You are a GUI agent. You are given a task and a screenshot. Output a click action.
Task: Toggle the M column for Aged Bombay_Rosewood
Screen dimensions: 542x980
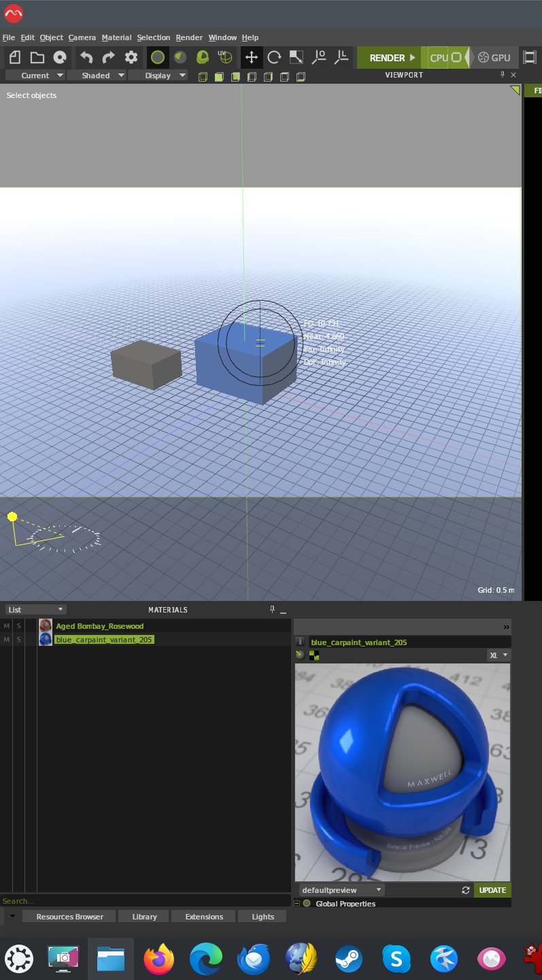pyautogui.click(x=7, y=626)
